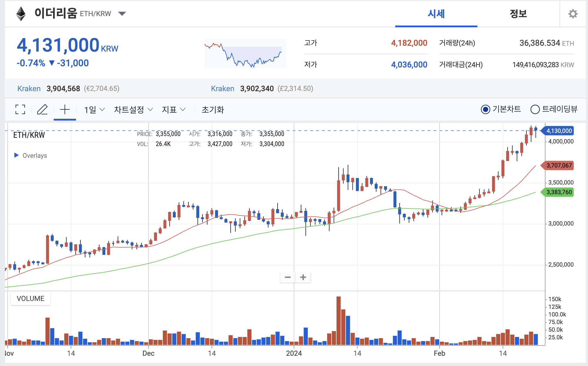Click the Ethereum diamond logo icon

coord(21,14)
